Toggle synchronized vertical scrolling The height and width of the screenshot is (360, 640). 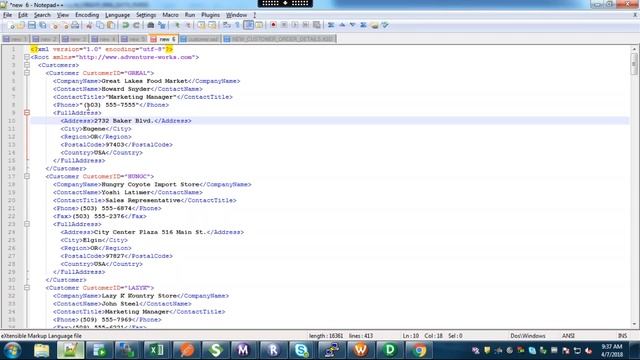(x=201, y=25)
